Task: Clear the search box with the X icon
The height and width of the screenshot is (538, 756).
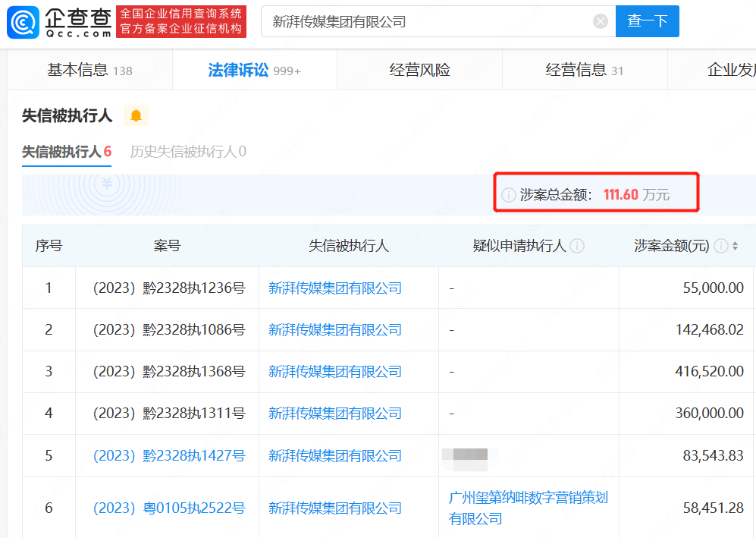Action: point(600,21)
